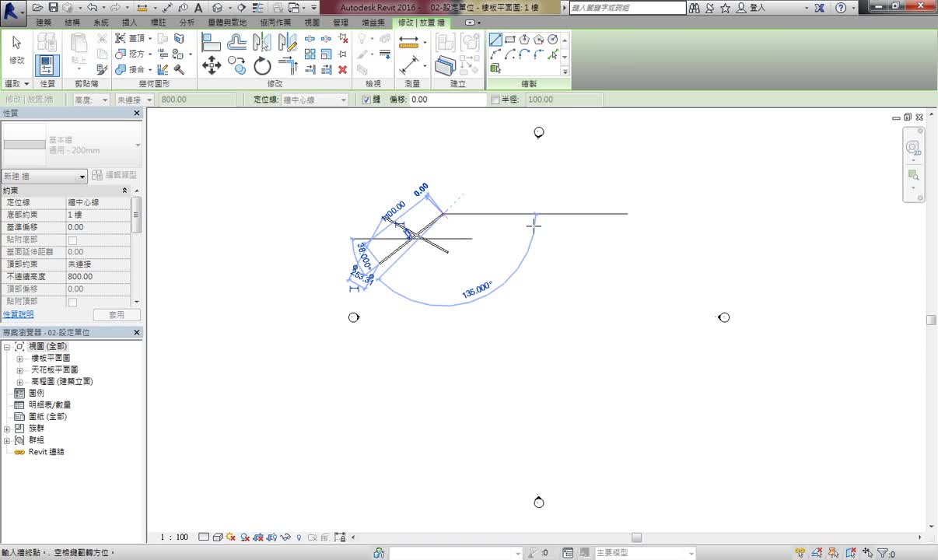Expand the 樓板平面圖 tree node
The width and height of the screenshot is (938, 560).
pyautogui.click(x=19, y=359)
